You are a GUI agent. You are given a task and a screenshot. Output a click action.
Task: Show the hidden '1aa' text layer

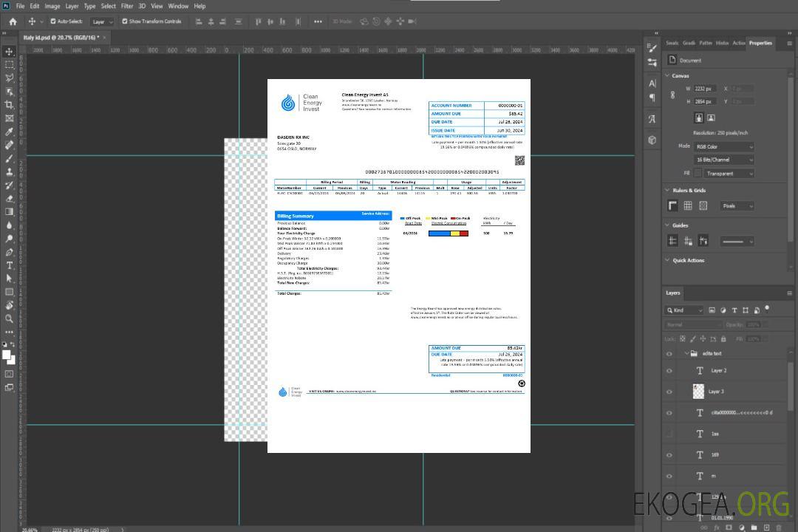pyautogui.click(x=669, y=434)
